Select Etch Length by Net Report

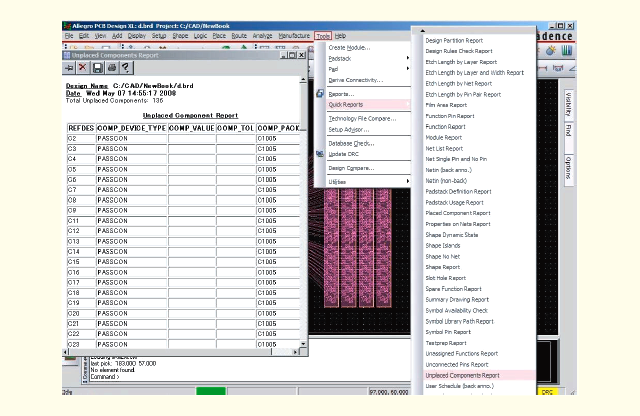[458, 84]
